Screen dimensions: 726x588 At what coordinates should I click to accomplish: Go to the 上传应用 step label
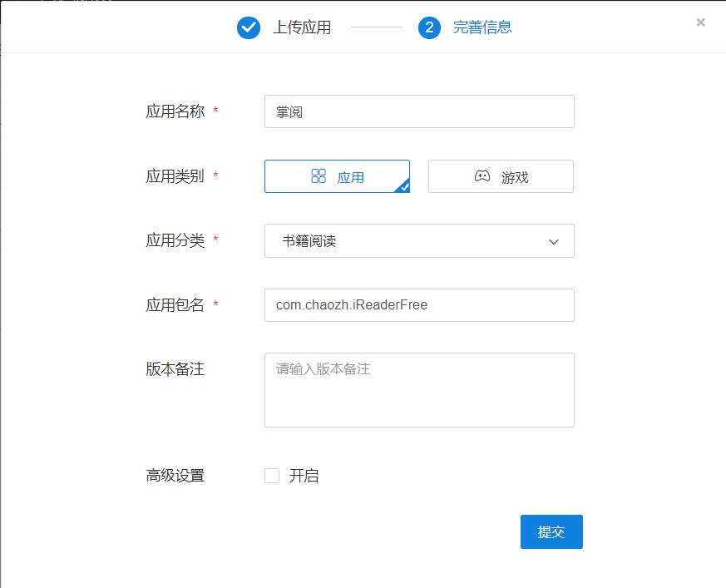pyautogui.click(x=302, y=27)
